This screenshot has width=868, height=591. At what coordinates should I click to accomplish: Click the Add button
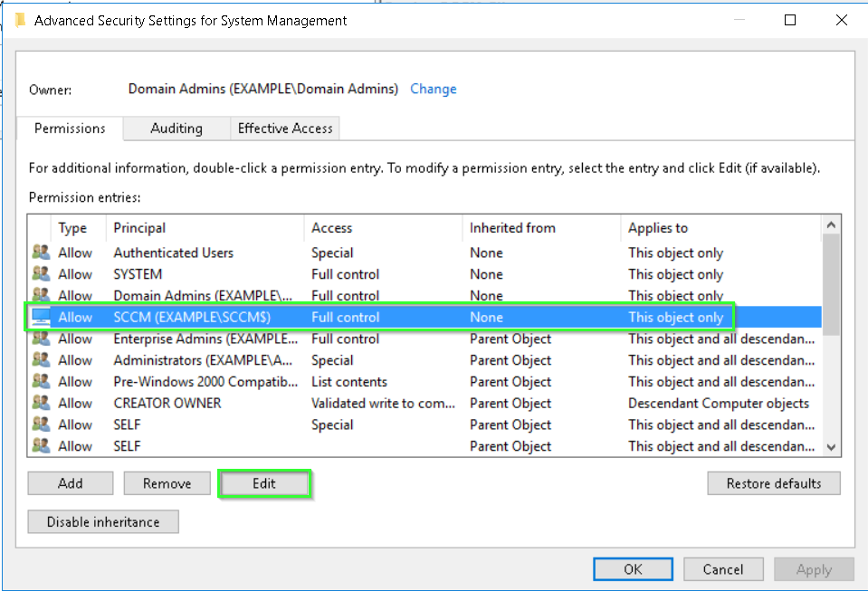[x=71, y=483]
